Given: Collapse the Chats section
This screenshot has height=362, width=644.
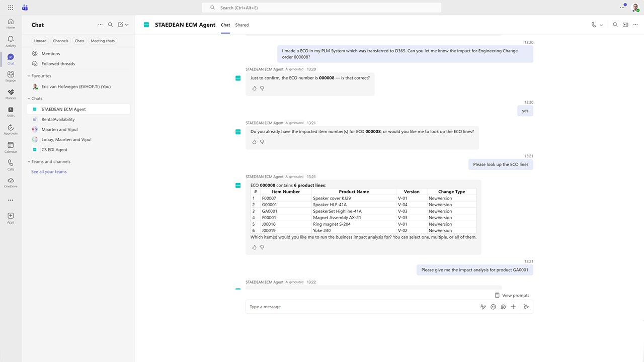Looking at the screenshot, I should click(35, 99).
